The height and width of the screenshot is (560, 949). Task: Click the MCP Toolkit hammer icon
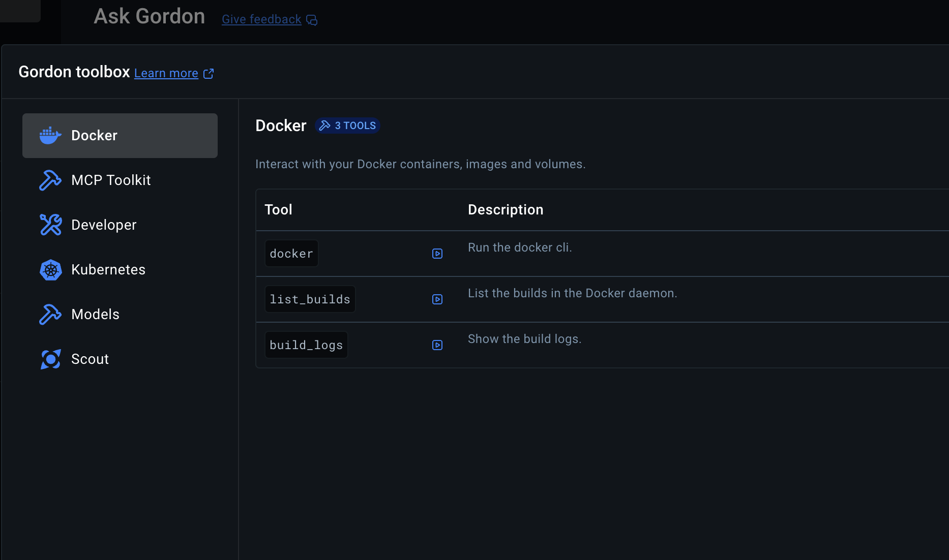[x=50, y=180]
